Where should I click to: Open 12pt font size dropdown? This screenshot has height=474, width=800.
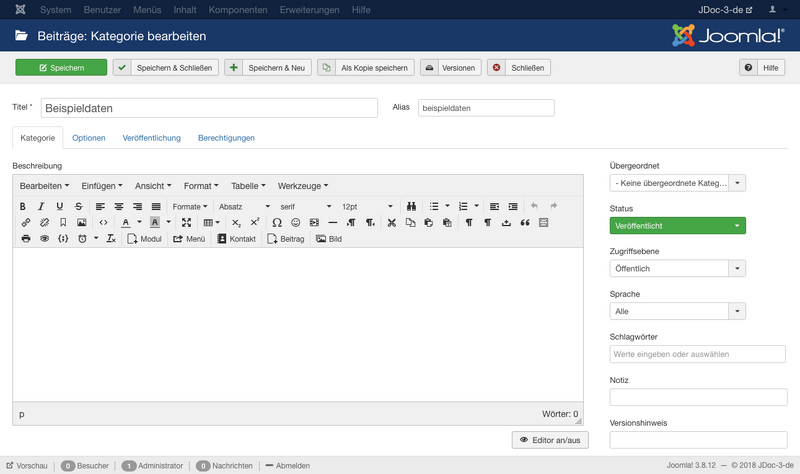click(x=367, y=206)
